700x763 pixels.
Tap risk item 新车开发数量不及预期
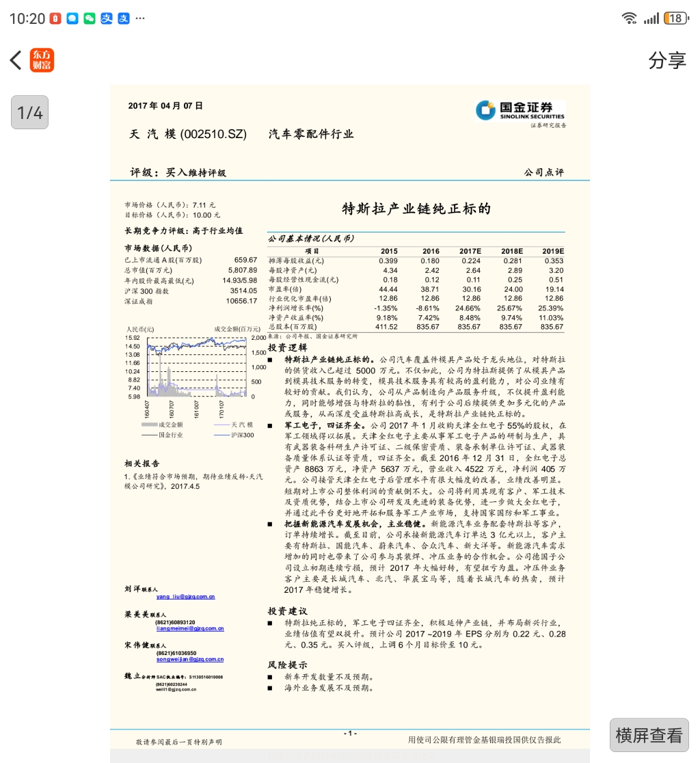pyautogui.click(x=329, y=677)
